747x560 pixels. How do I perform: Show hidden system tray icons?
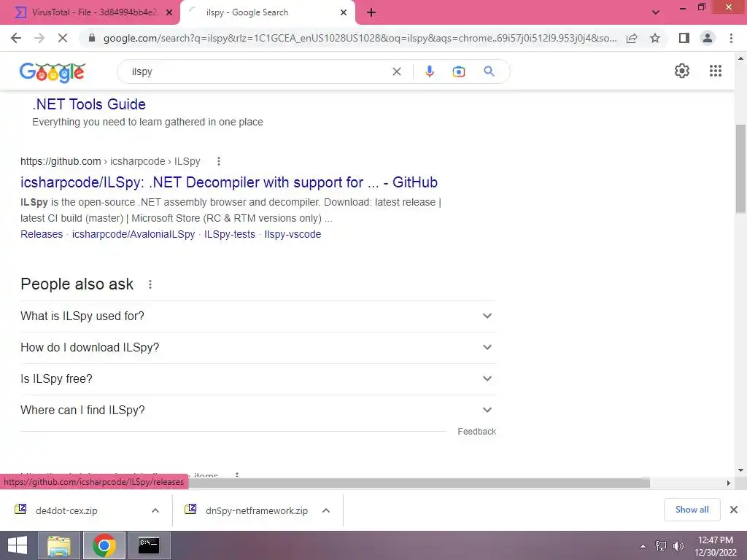pos(643,546)
